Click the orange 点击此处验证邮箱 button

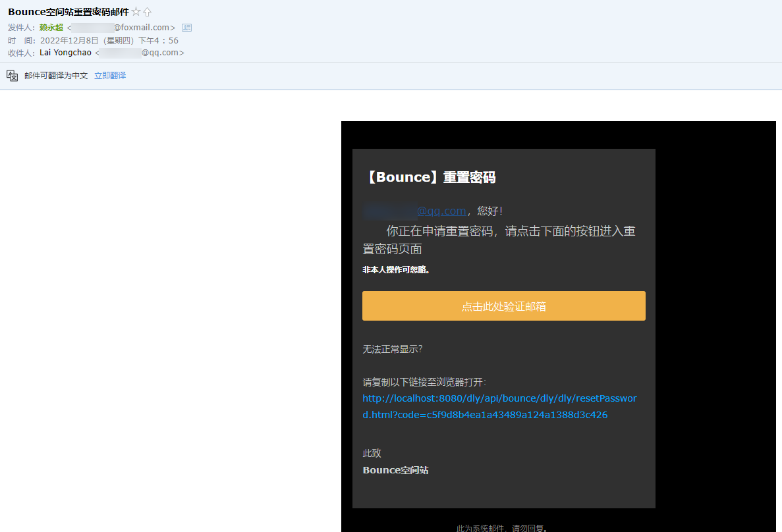coord(504,306)
